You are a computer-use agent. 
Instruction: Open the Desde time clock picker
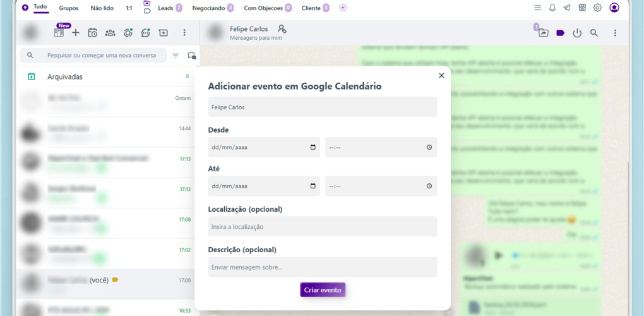(429, 147)
